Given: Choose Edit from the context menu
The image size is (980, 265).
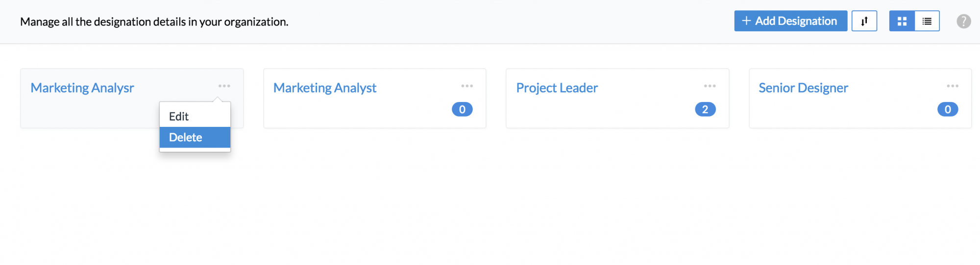Looking at the screenshot, I should (179, 117).
